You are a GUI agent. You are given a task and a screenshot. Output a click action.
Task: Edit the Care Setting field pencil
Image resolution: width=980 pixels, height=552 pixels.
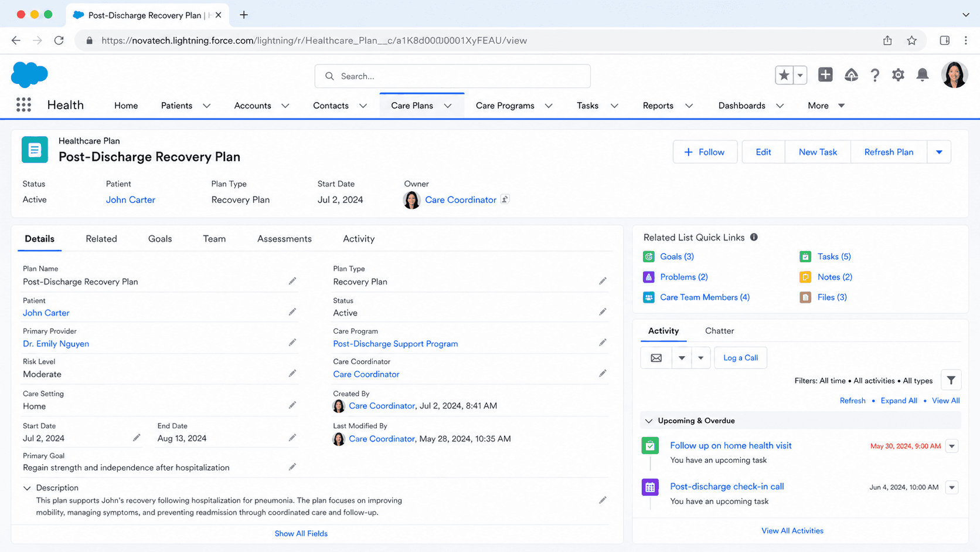coord(292,405)
